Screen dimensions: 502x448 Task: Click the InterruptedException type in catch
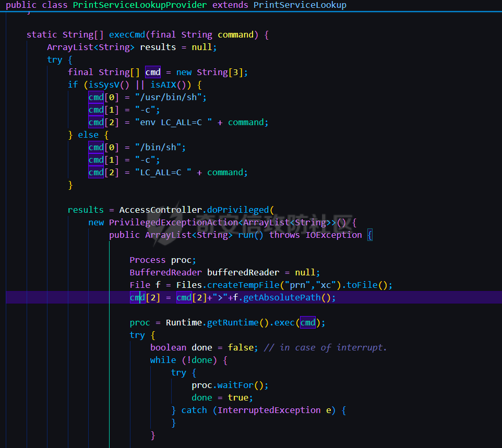[x=269, y=410]
